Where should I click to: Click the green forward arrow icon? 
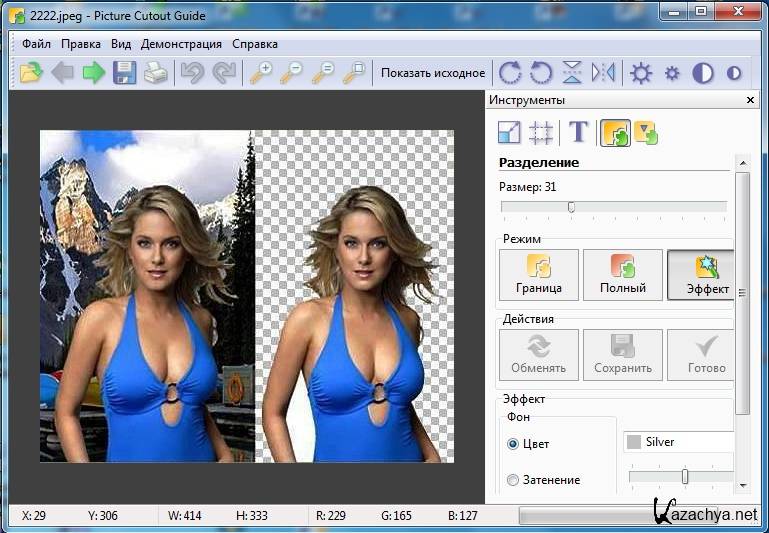click(93, 73)
